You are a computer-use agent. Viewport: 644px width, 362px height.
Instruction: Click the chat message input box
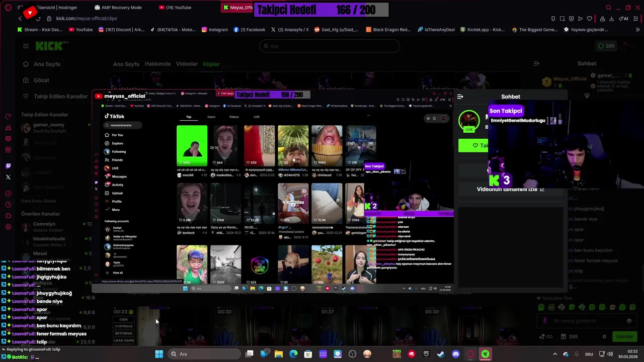587,321
